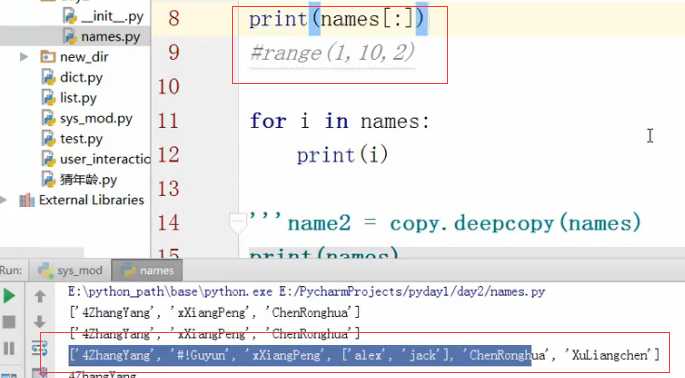The height and width of the screenshot is (378, 685).
Task: Click line number 8 in the gutter
Action: pos(174,18)
